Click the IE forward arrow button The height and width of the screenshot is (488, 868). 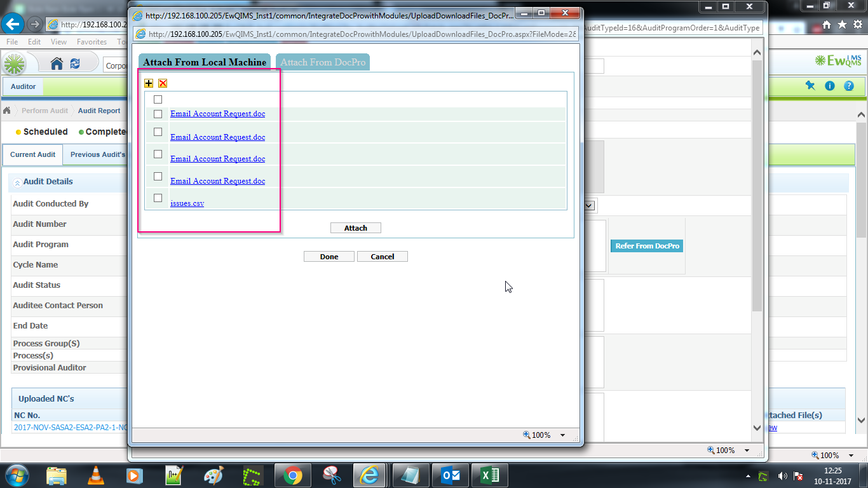pos(35,24)
